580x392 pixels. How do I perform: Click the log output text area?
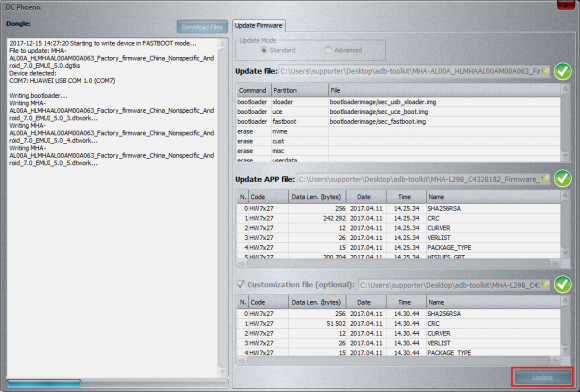(112, 207)
